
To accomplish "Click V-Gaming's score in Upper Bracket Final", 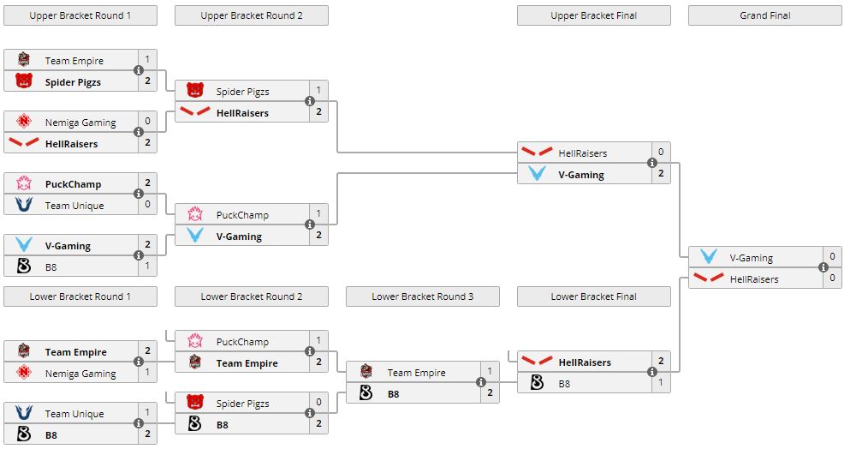I will [x=661, y=175].
